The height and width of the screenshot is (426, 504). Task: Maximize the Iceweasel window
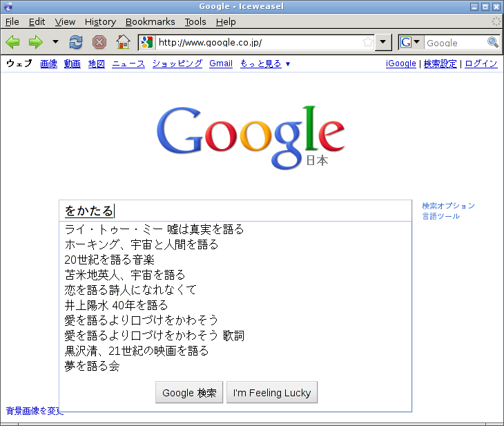coord(485,7)
